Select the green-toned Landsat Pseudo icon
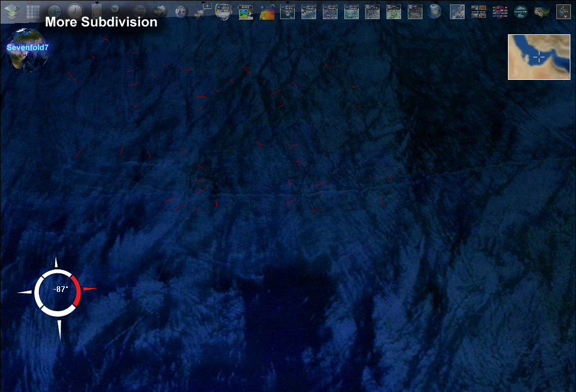Image resolution: width=576 pixels, height=392 pixels. (x=351, y=12)
